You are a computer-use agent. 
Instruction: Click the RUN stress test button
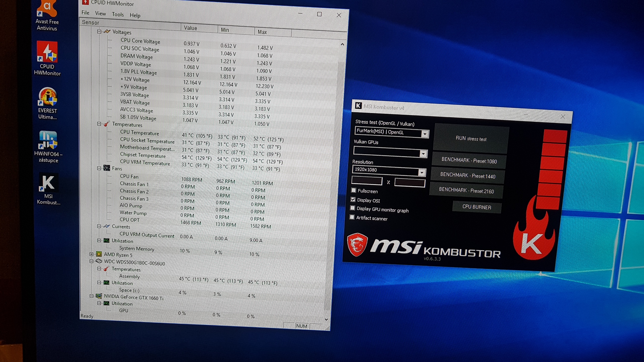pyautogui.click(x=471, y=139)
